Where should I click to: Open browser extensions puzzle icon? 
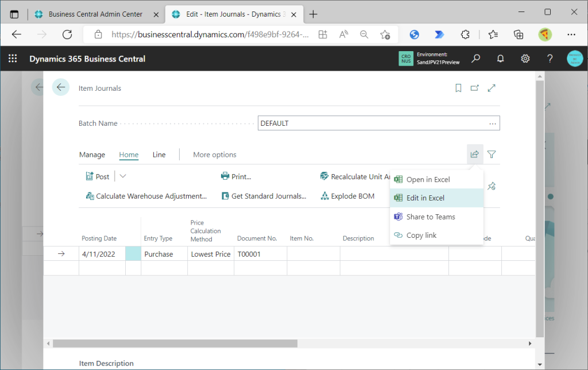click(x=465, y=34)
